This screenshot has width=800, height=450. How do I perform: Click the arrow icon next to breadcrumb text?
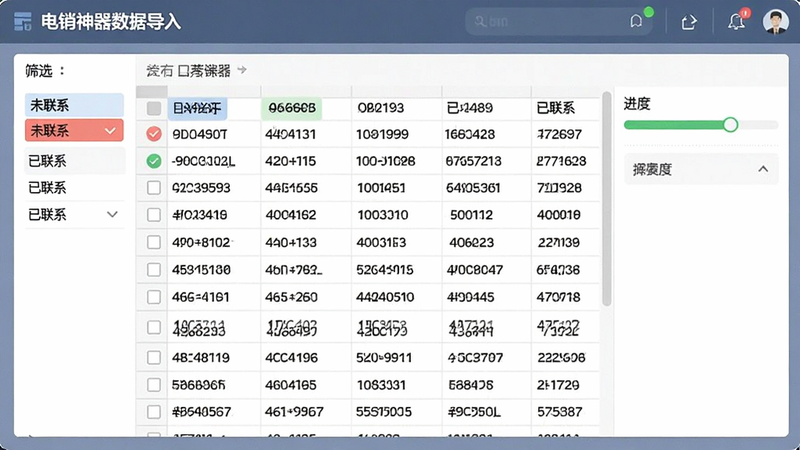tap(242, 69)
